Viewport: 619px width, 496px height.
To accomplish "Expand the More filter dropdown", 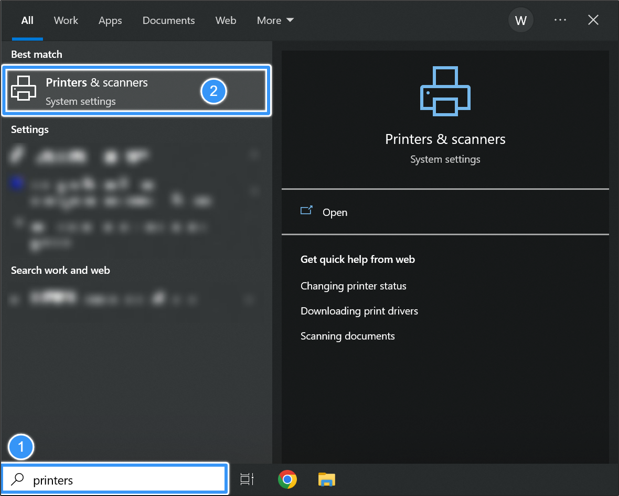I will (275, 20).
